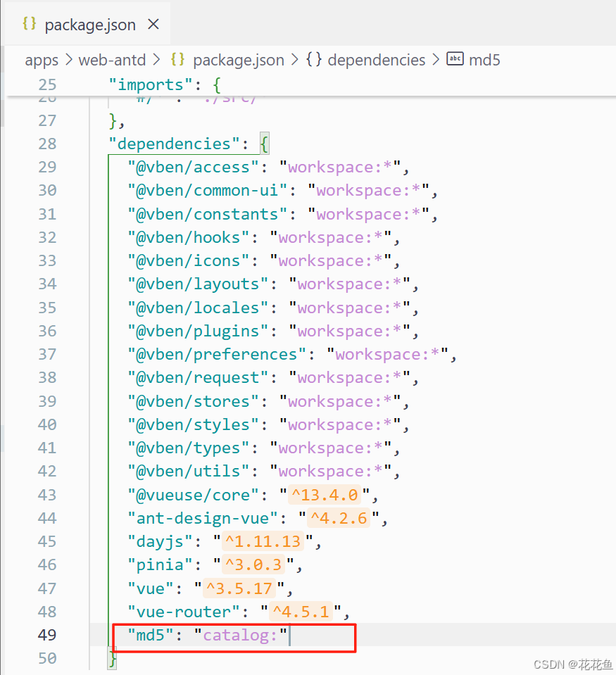Click the "ant-design-vue" key
The width and height of the screenshot is (616, 675).
[203, 518]
